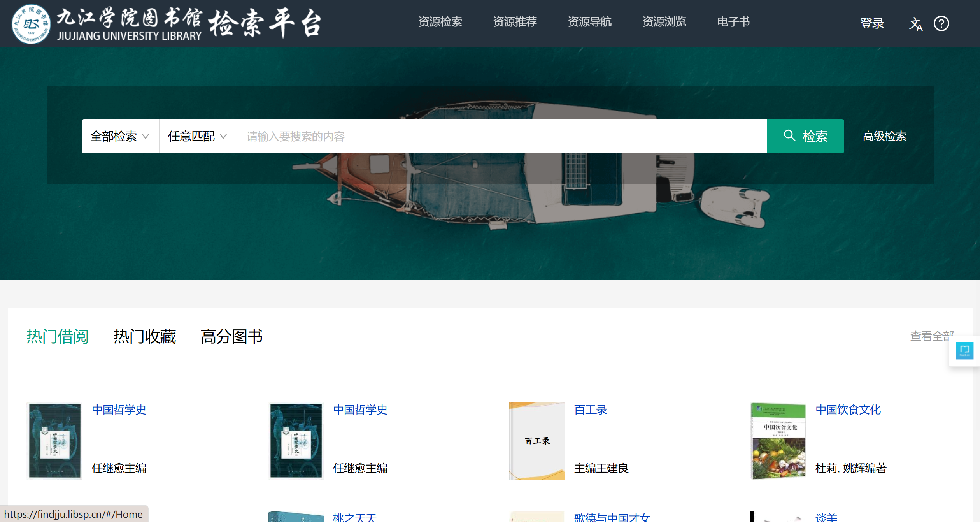Image resolution: width=980 pixels, height=522 pixels.
Task: Click the 登录 login link
Action: 872,24
